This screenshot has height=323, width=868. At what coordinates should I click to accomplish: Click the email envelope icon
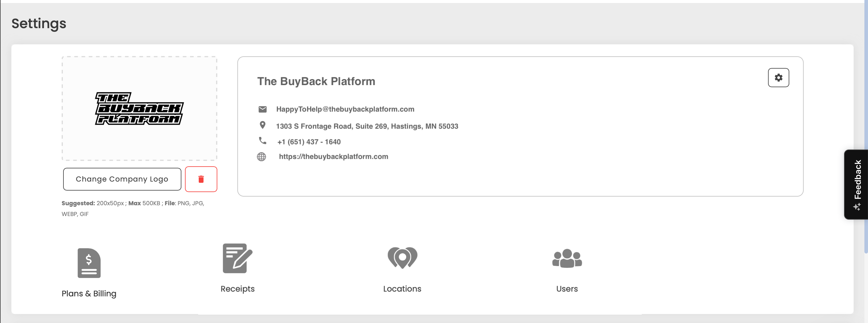coord(262,109)
